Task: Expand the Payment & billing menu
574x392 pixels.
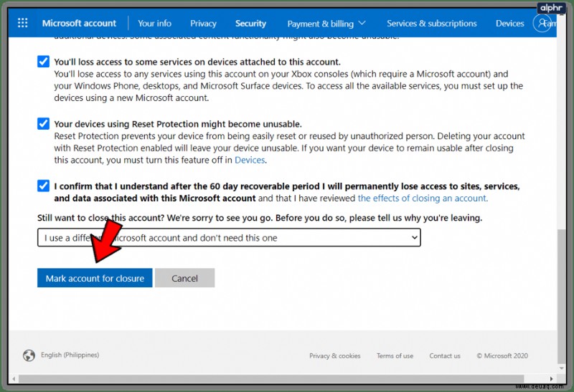Action: [x=326, y=24]
